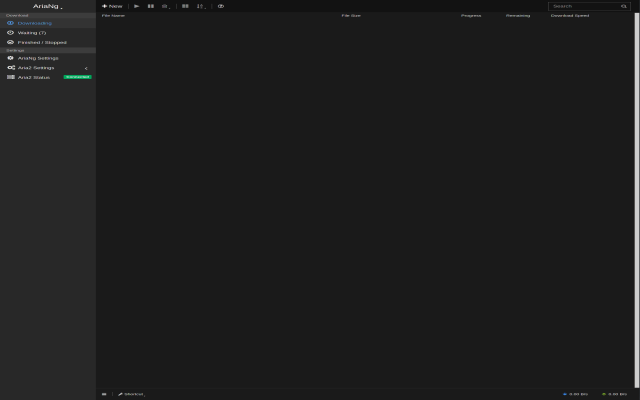640x400 pixels.
Task: Open the AriaNg logo dropdown
Action: coord(48,6)
